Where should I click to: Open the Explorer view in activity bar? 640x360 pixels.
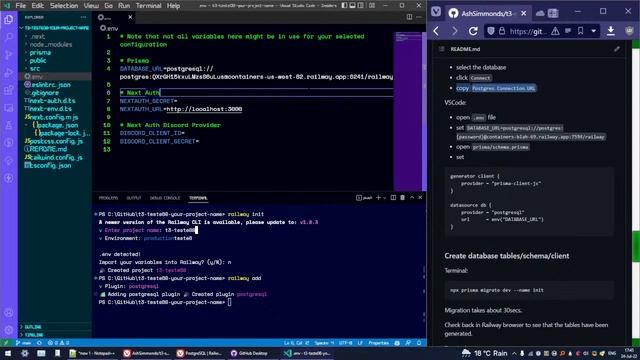tap(9, 20)
